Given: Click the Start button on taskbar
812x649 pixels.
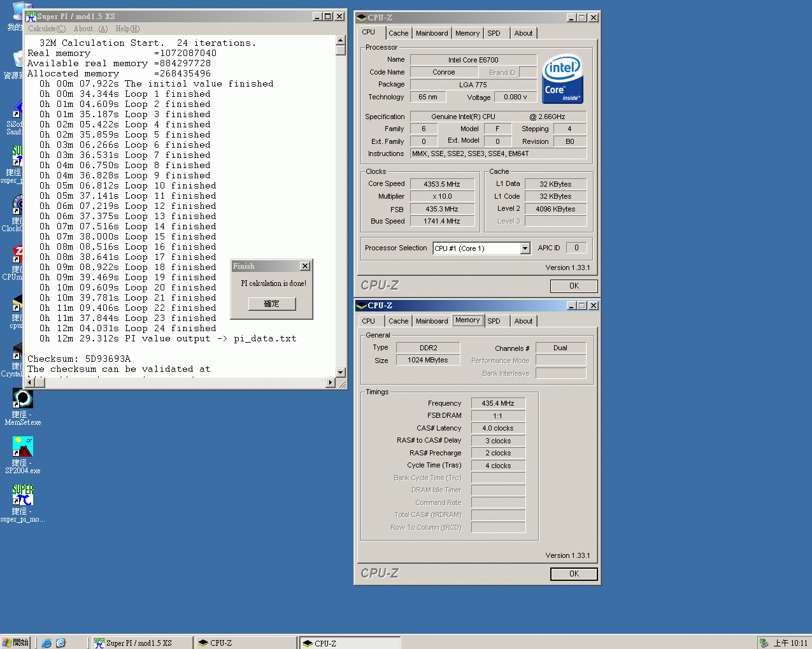Looking at the screenshot, I should pyautogui.click(x=16, y=643).
